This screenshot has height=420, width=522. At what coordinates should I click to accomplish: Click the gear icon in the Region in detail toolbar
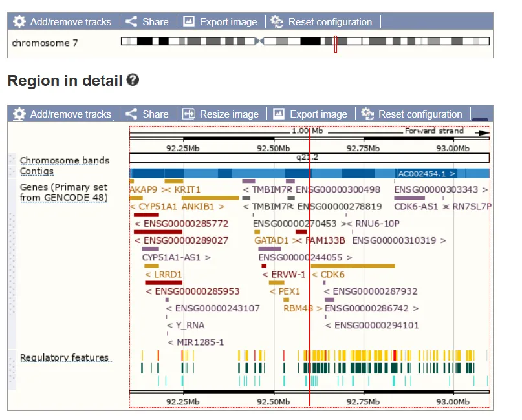click(x=19, y=114)
